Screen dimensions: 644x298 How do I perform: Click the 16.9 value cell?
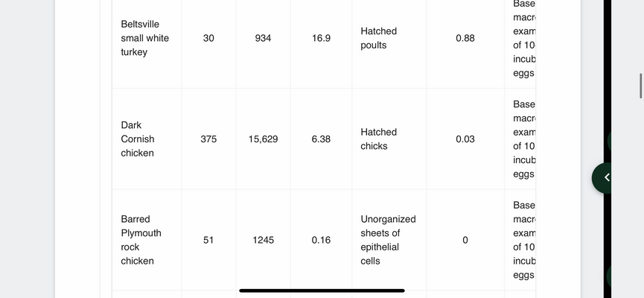(321, 38)
